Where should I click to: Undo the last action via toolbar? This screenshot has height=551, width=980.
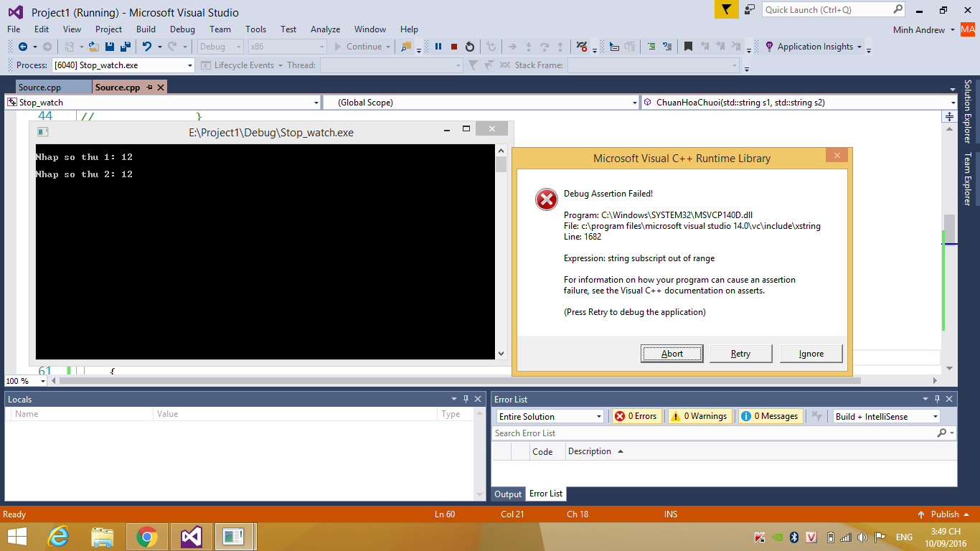(x=146, y=47)
